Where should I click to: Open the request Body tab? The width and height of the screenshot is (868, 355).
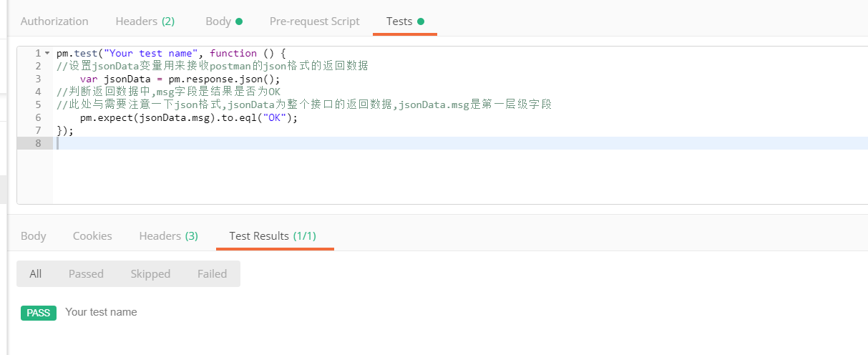pyautogui.click(x=218, y=21)
